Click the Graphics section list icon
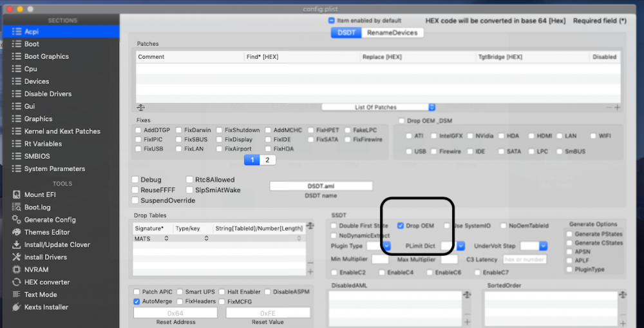644x328 pixels. 17,119
